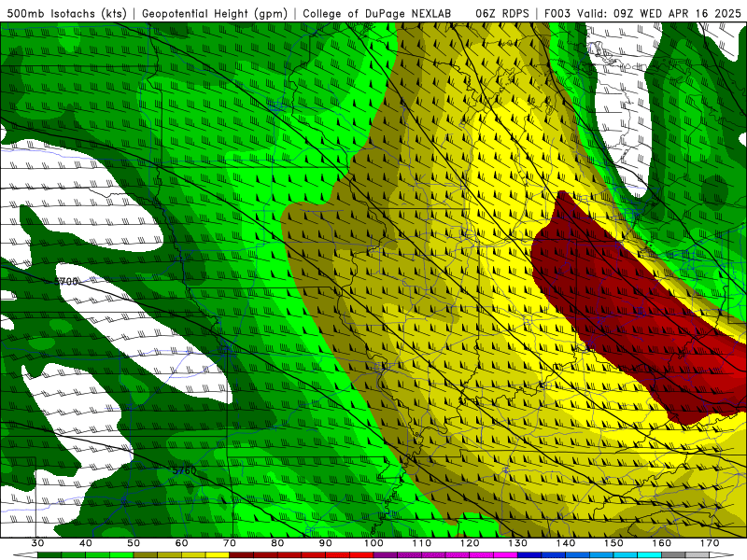747x560 pixels.
Task: Click the '30' color bar label
Action: (x=37, y=543)
